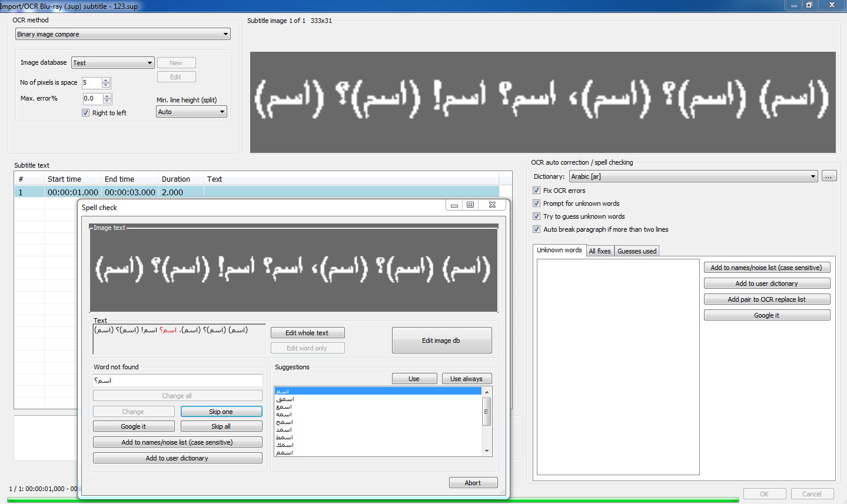Abort the spell check
Screen dimensions: 847x504
[x=473, y=483]
